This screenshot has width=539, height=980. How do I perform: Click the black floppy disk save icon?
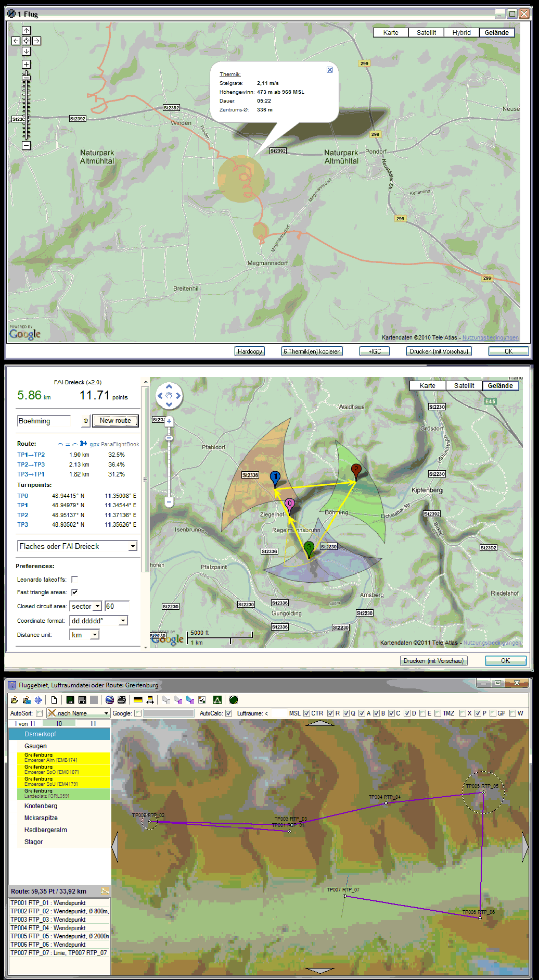pos(82,700)
